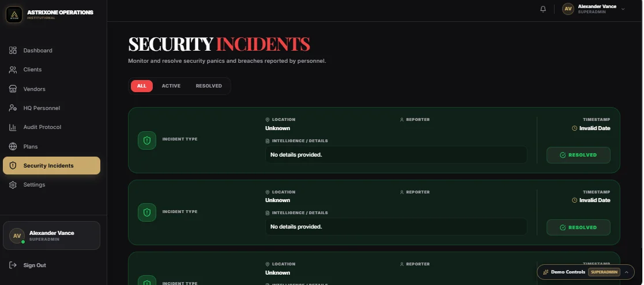Navigate to HQ Personnel
644x285 pixels.
(51, 108)
